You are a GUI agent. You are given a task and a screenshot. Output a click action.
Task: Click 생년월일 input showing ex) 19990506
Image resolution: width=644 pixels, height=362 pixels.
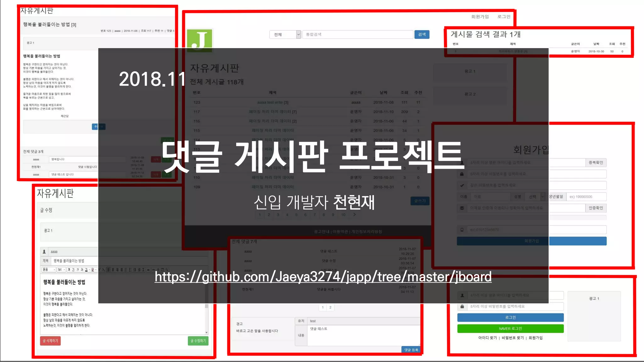586,197
